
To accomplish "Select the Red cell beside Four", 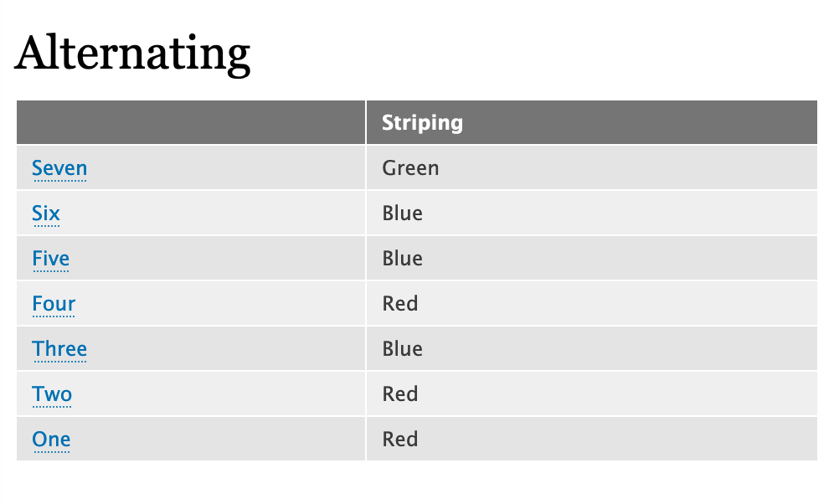I will [x=399, y=303].
